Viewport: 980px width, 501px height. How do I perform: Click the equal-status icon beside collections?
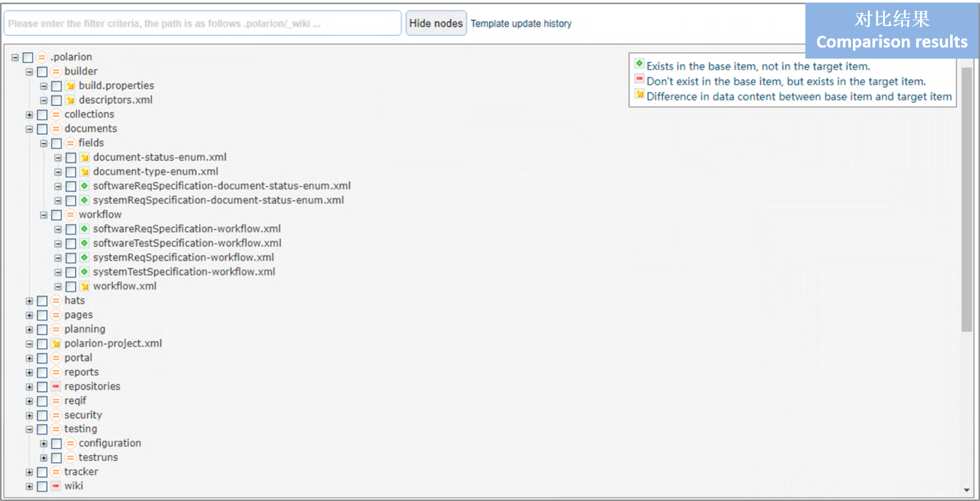click(56, 115)
